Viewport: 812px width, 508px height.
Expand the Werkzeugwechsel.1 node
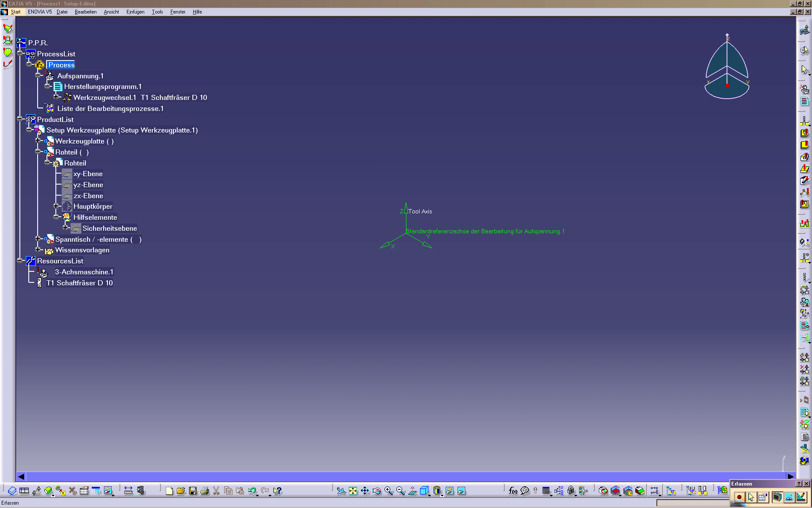tap(56, 97)
